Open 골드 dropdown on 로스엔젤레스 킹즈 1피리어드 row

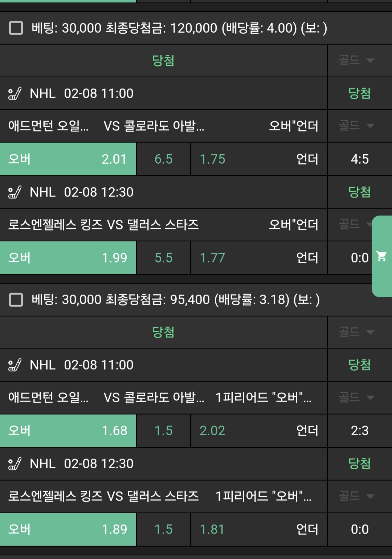[356, 496]
